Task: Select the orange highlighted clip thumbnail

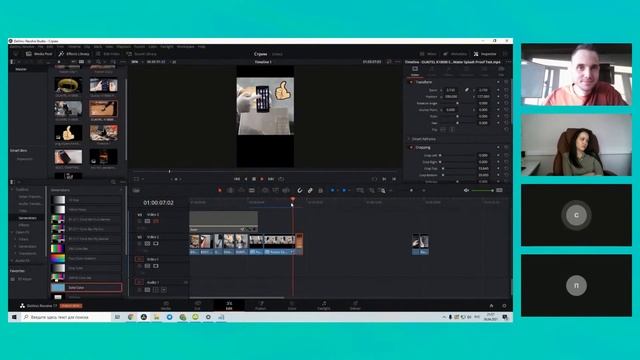Action: coord(103,109)
